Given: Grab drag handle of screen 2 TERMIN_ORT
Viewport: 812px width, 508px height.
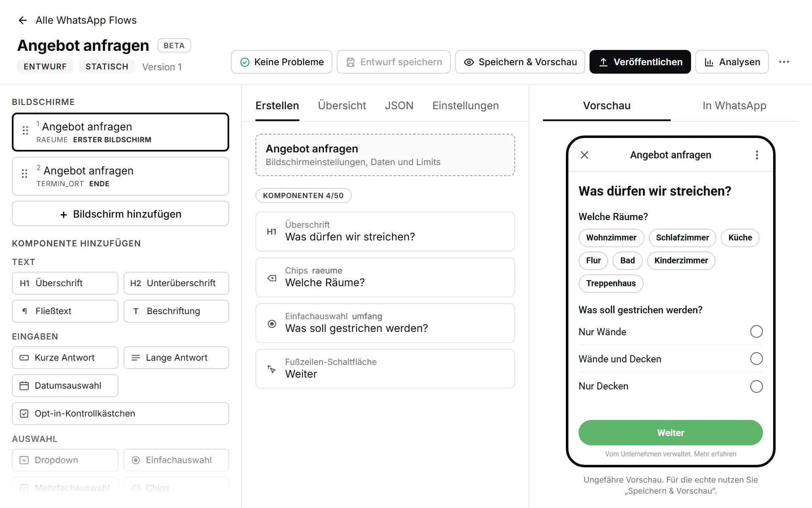Looking at the screenshot, I should (x=25, y=174).
